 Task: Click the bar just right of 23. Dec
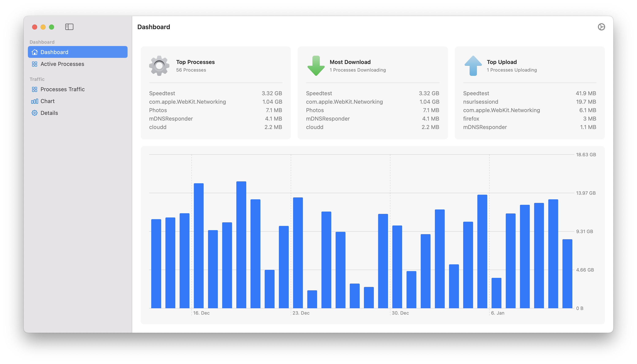298,253
